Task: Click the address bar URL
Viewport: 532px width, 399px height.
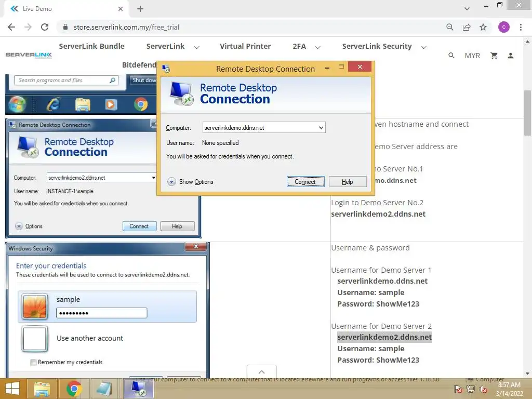Action: pos(126,27)
